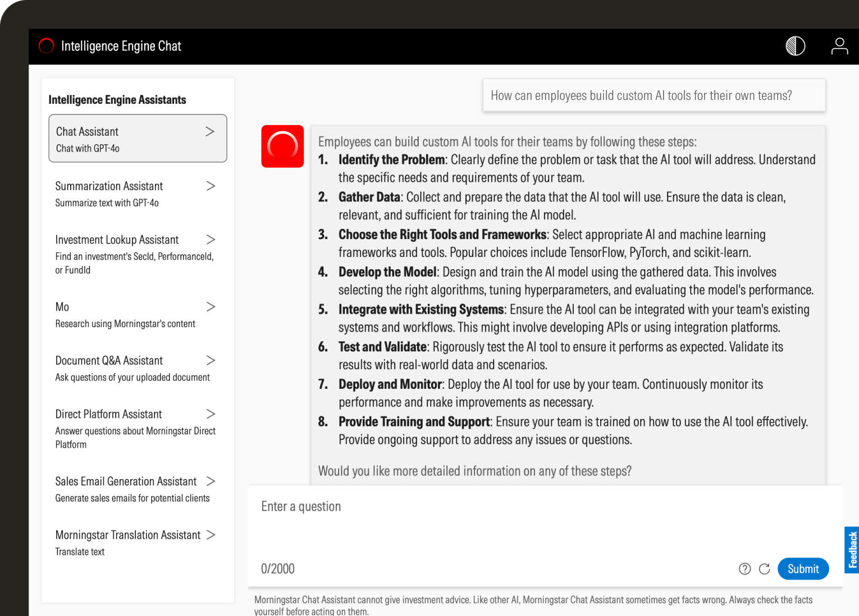Expand Investment Lookup Assistant chevron
Viewport: 859px width, 616px height.
pyautogui.click(x=211, y=240)
